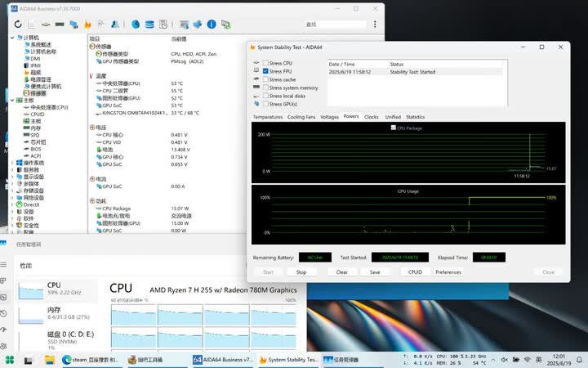Expand the 存储设备 tree node
Image resolution: width=588 pixels, height=368 pixels.
click(x=12, y=191)
